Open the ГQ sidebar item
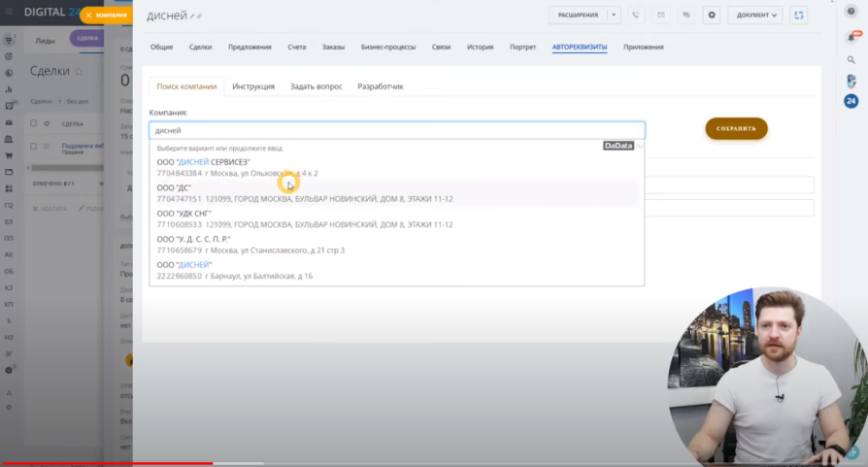Screen dimensions: 868x467 click(9, 205)
